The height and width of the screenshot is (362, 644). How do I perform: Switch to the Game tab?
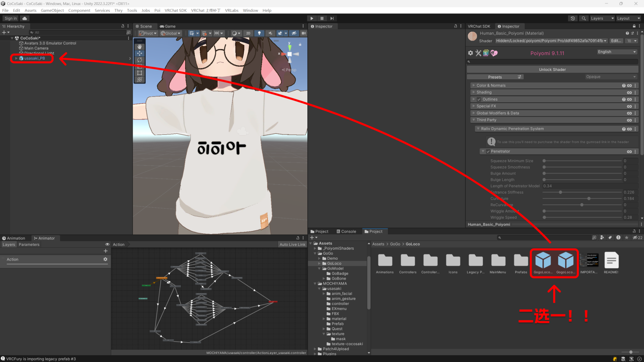pyautogui.click(x=168, y=26)
